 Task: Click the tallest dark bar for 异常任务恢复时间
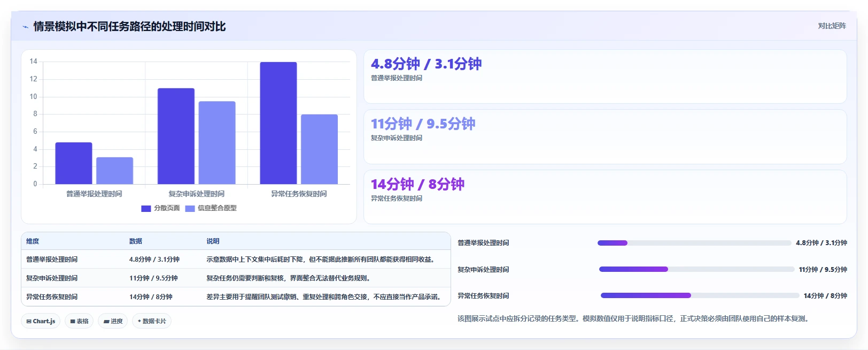coord(278,123)
